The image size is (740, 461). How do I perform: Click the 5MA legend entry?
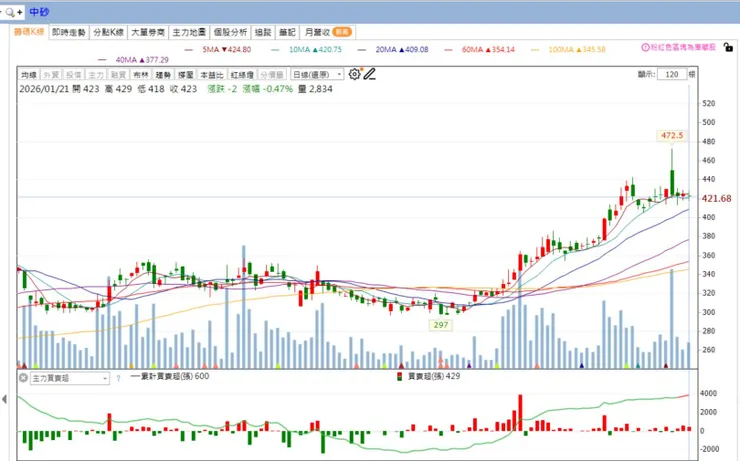click(x=218, y=50)
